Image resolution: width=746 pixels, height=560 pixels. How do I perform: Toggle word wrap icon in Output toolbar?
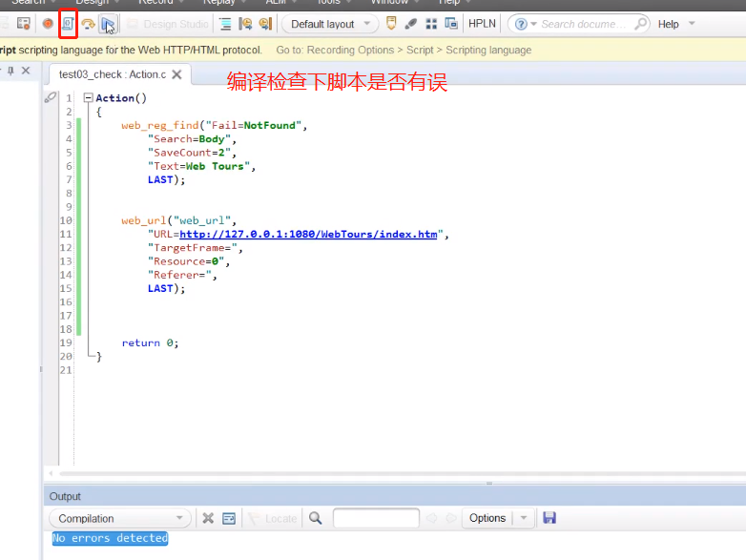[x=229, y=518]
